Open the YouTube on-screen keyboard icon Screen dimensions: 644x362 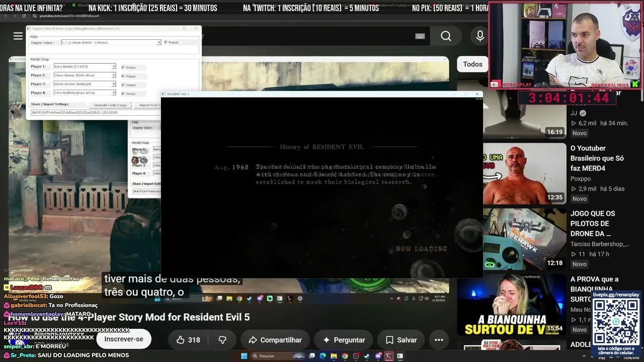coord(420,36)
